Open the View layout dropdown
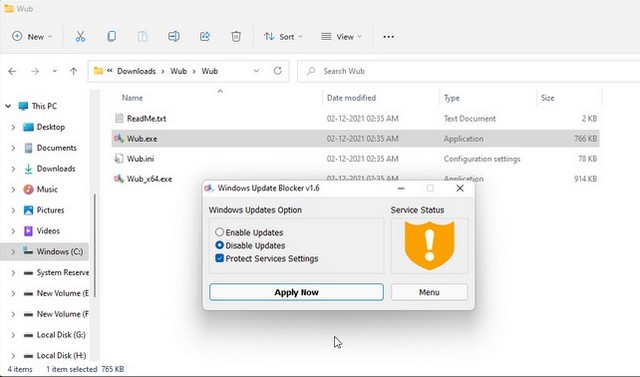 click(x=342, y=37)
